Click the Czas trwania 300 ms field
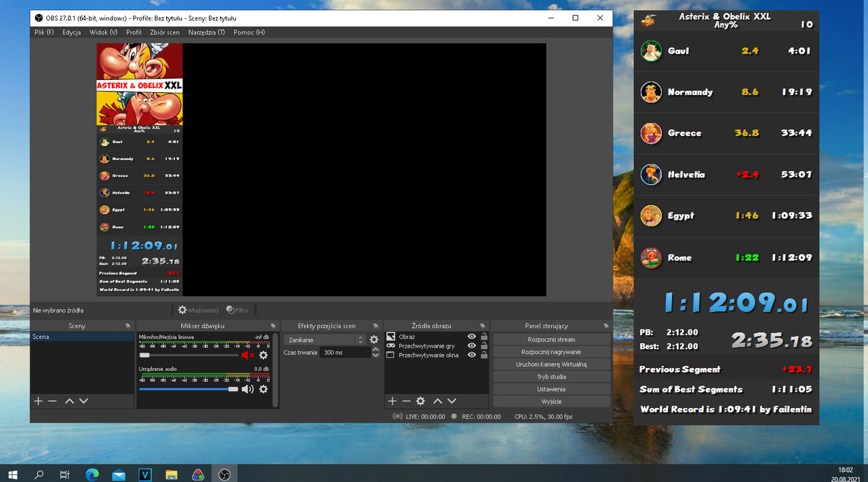 click(x=345, y=353)
